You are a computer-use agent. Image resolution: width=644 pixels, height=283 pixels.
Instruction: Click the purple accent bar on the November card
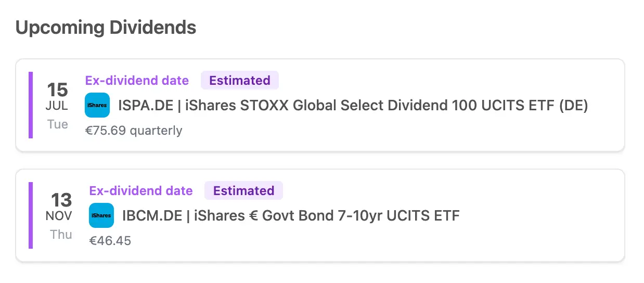pyautogui.click(x=31, y=215)
